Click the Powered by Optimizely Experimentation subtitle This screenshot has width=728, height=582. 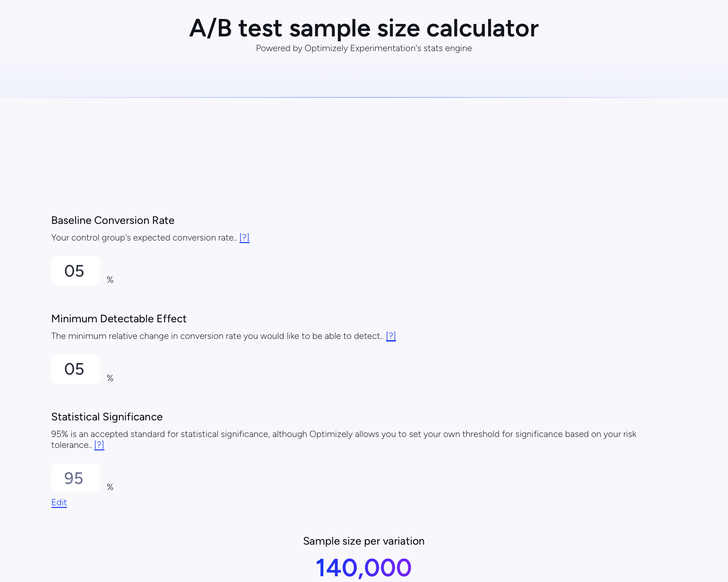pyautogui.click(x=364, y=48)
